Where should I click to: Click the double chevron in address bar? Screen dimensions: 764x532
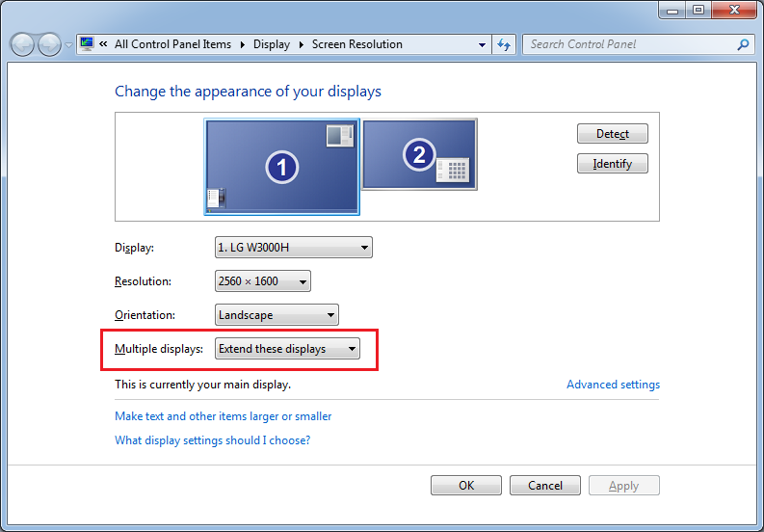pos(103,44)
